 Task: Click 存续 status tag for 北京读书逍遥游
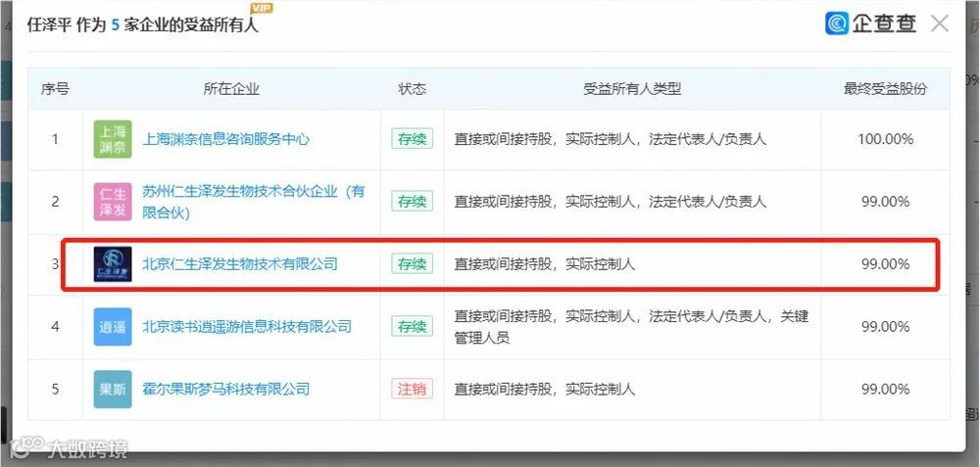[413, 327]
